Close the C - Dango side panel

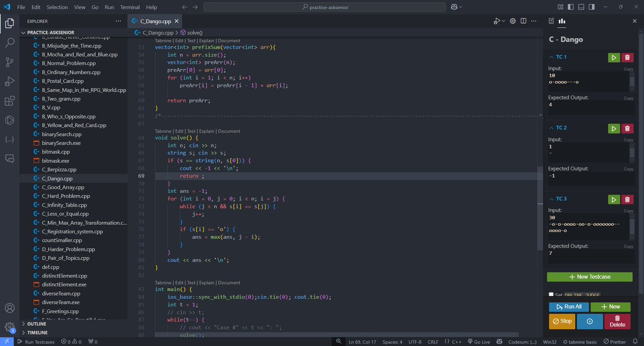[x=634, y=21]
